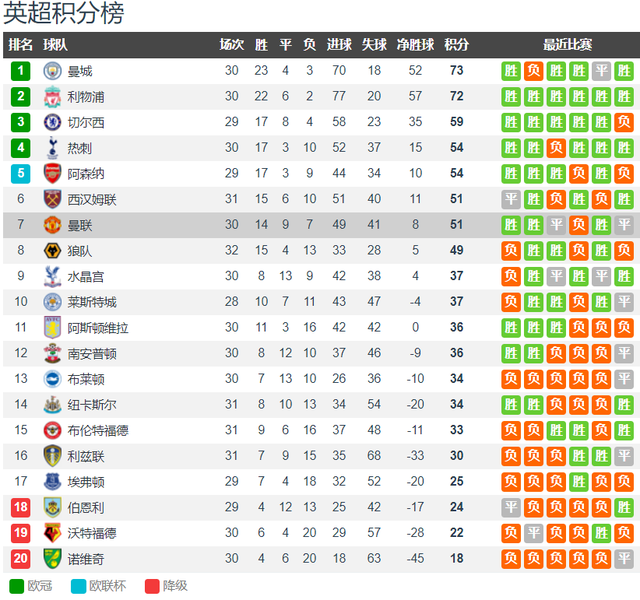The height and width of the screenshot is (600, 640).
Task: Click the Everton crest in row 17
Action: [52, 482]
